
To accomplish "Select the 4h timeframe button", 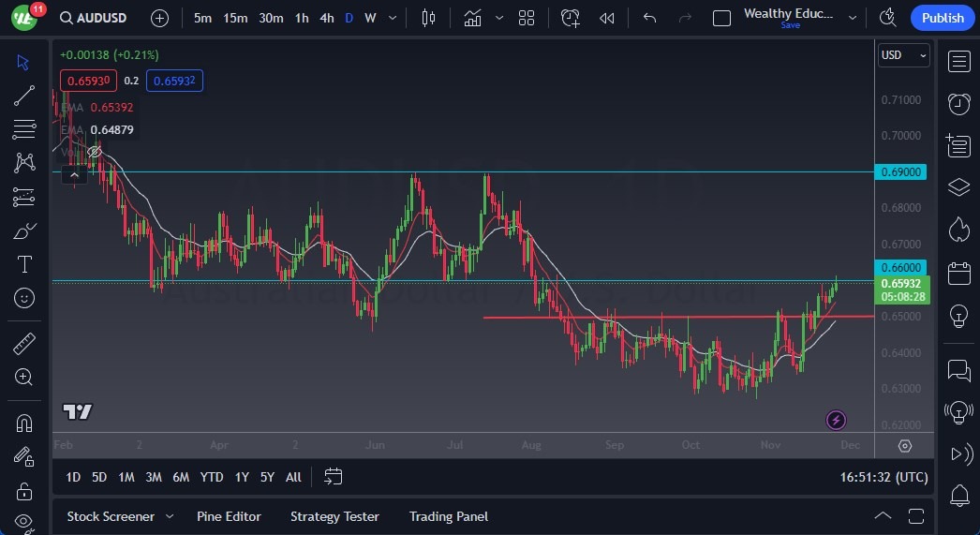I will [x=326, y=18].
